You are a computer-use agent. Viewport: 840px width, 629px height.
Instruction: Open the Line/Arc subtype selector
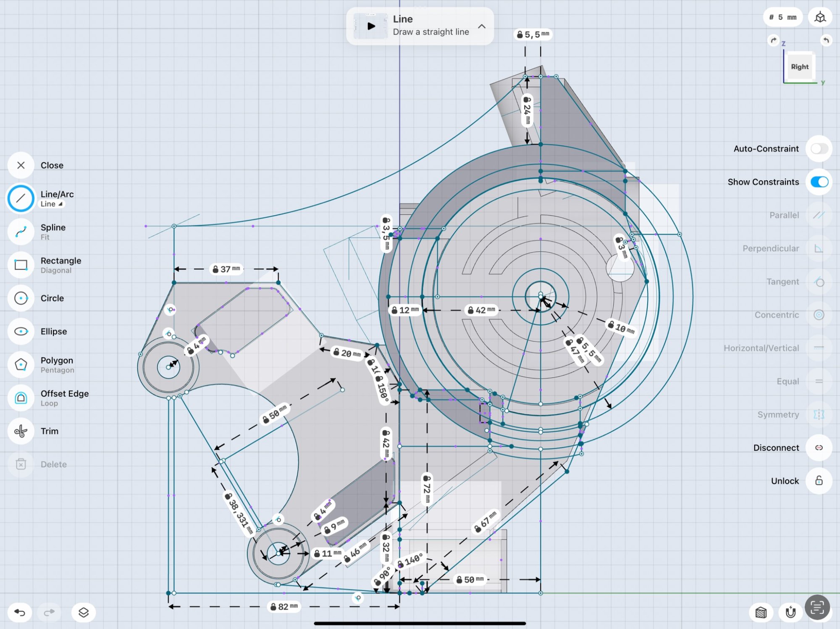tap(52, 204)
